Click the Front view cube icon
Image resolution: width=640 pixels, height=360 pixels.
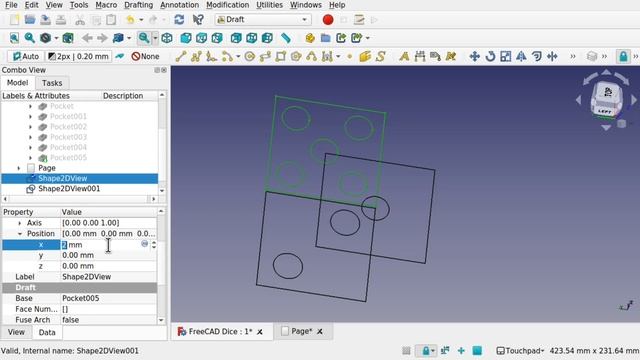186,38
